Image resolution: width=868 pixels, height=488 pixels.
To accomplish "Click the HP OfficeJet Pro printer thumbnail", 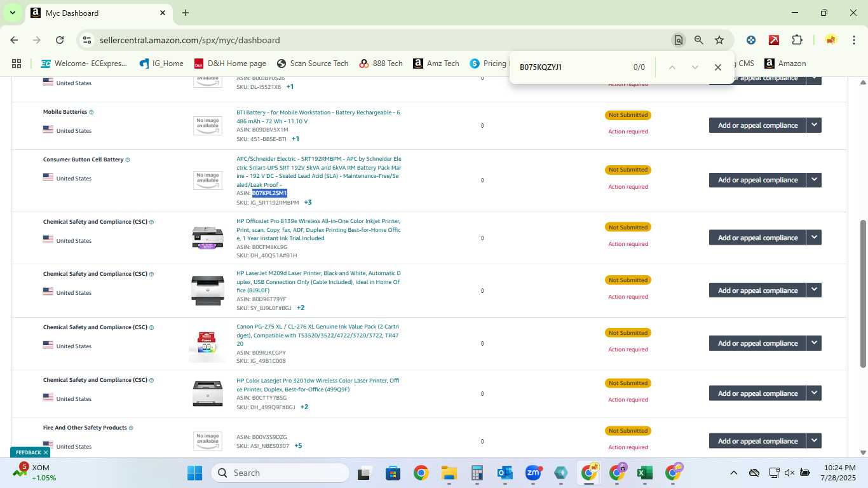I will pos(208,238).
